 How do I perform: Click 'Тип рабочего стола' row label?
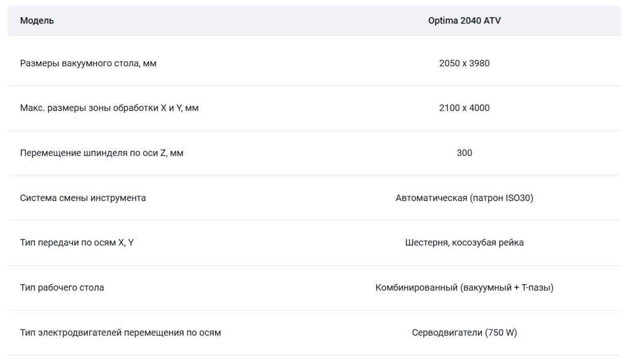(x=62, y=287)
